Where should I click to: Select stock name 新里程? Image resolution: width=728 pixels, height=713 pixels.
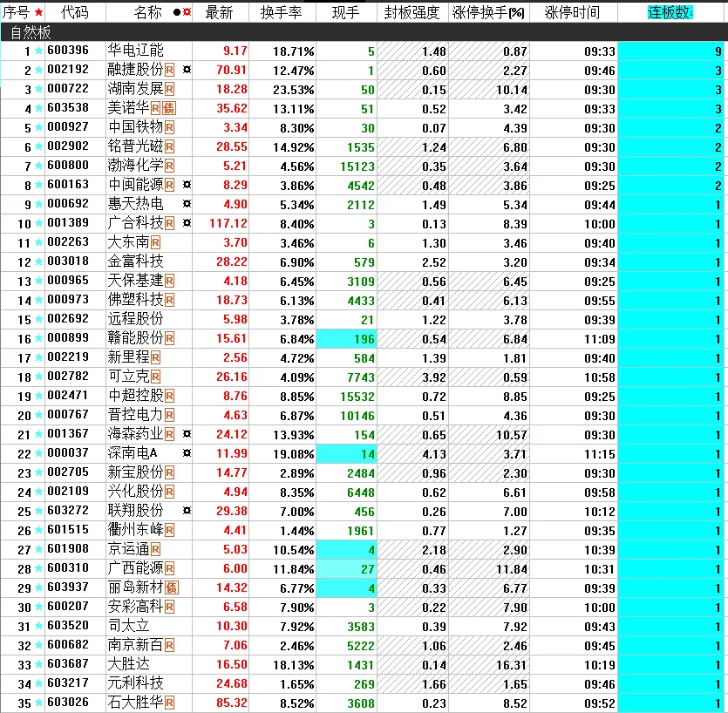click(x=129, y=357)
